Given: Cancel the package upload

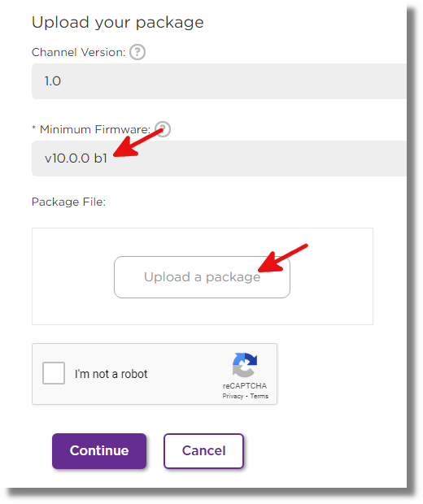Looking at the screenshot, I should [x=203, y=450].
